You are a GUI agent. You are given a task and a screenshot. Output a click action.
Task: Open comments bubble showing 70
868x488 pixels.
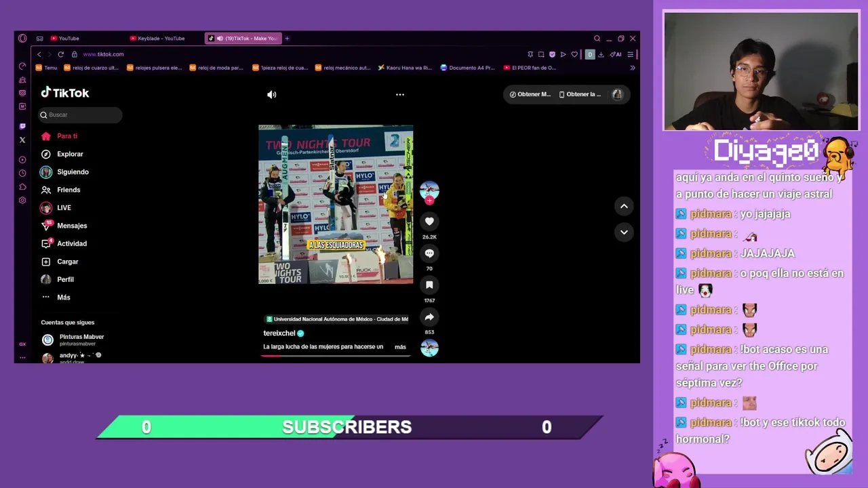tap(429, 253)
